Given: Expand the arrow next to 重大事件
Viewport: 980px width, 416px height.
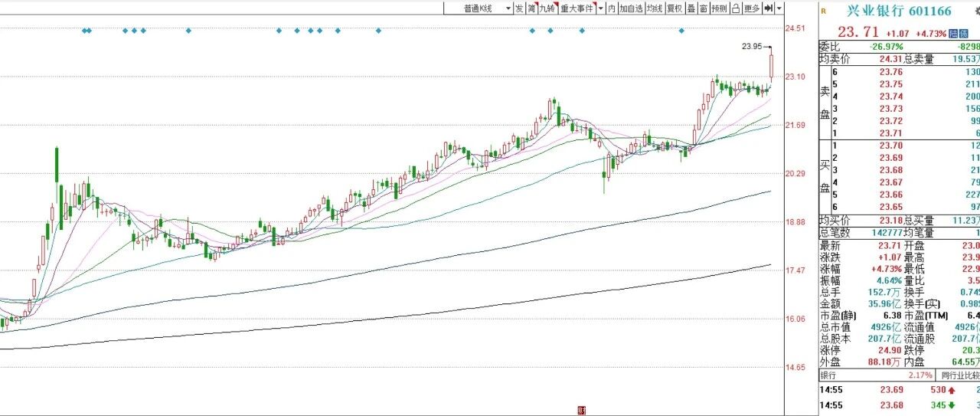Looking at the screenshot, I should [x=601, y=8].
